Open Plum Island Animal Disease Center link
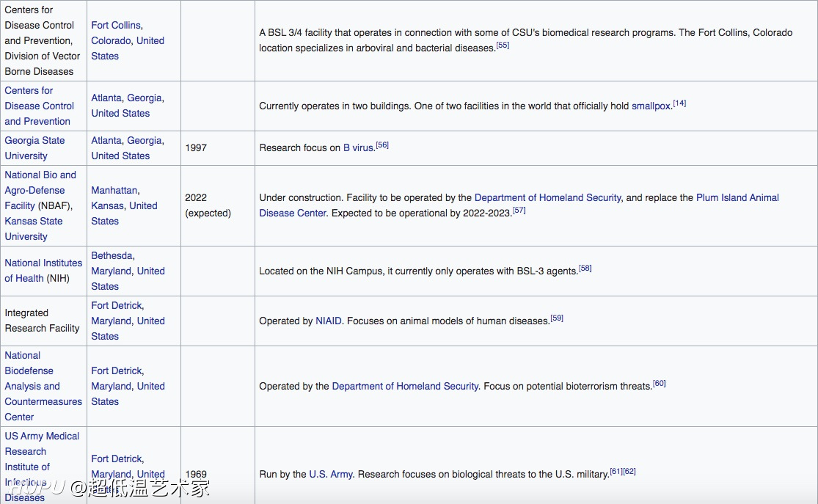 pos(519,205)
